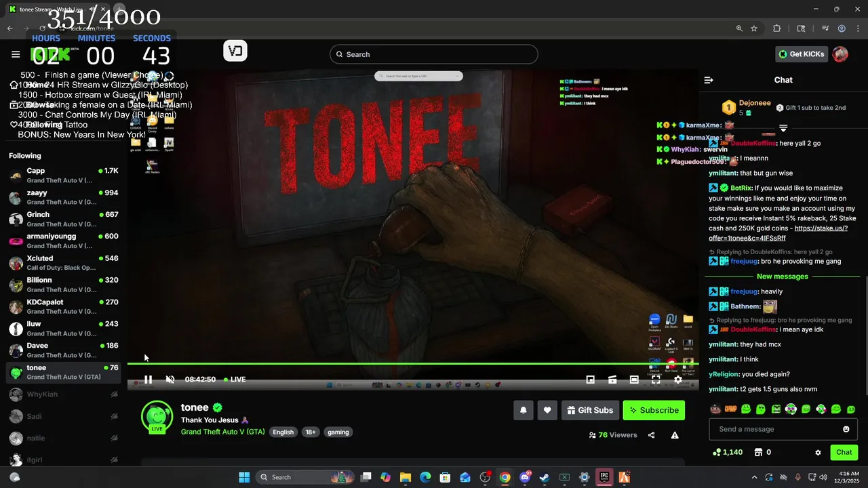Open the user profile avatar menu
Image resolution: width=868 pixels, height=488 pixels.
point(840,54)
